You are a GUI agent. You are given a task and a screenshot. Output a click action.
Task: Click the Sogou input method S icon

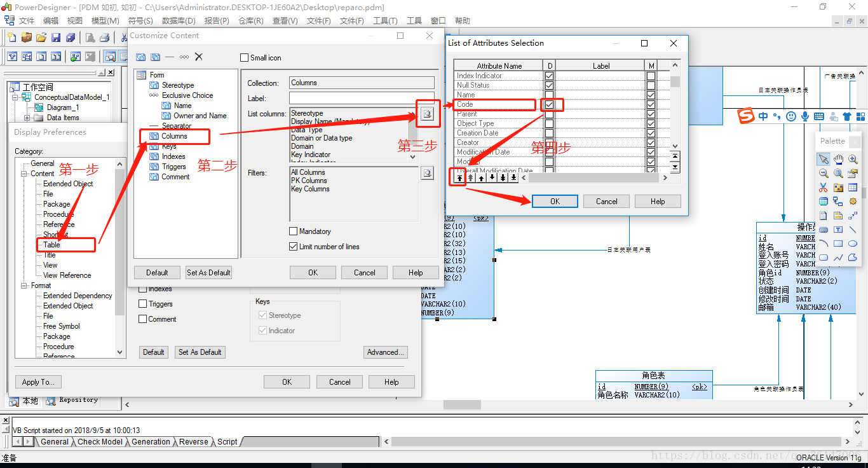coord(745,116)
